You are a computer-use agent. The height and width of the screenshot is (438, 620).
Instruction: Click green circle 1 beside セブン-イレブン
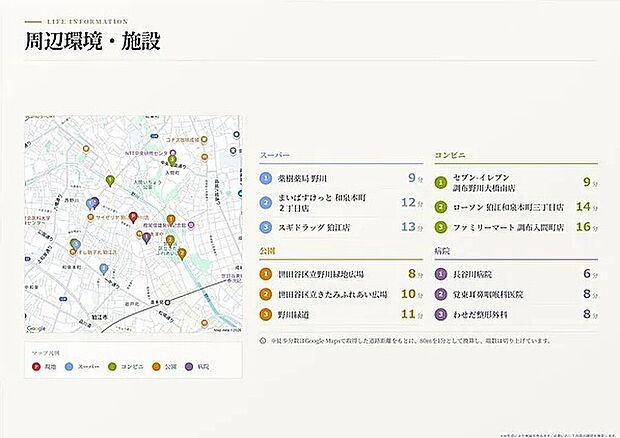(x=440, y=183)
